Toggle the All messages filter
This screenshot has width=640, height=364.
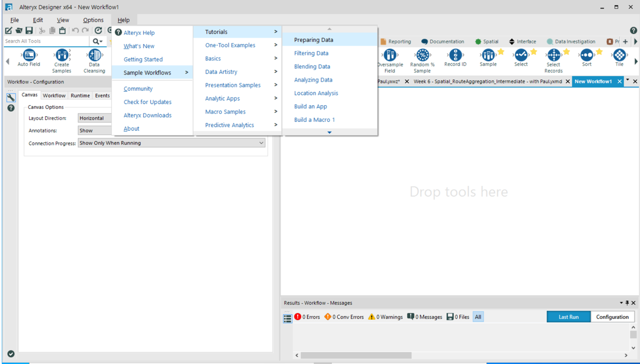tap(478, 317)
